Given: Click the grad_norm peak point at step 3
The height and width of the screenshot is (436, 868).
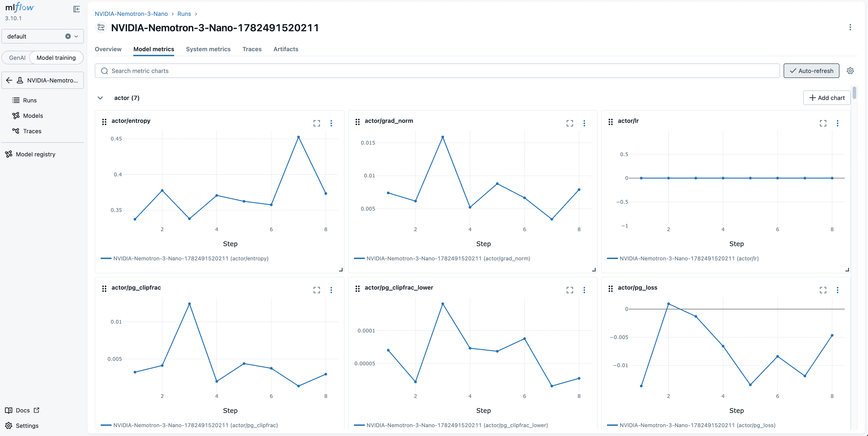Looking at the screenshot, I should click(442, 137).
